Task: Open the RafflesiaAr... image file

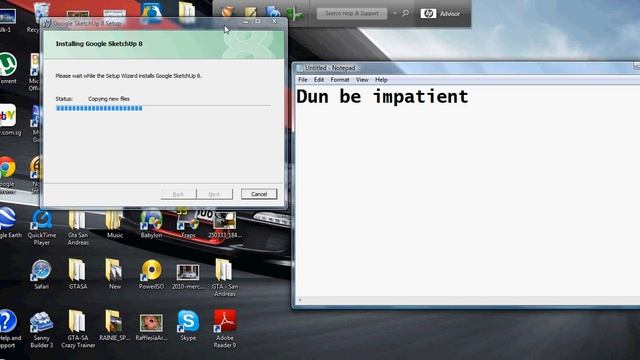Action: [151, 323]
